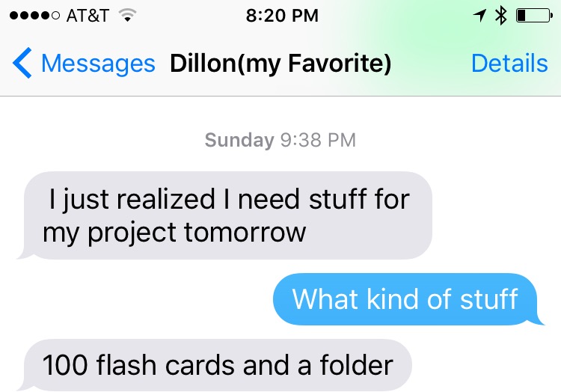Screen dimensions: 561x392
Task: Select the blue 'What kind of stuff' bubble
Action: point(408,299)
